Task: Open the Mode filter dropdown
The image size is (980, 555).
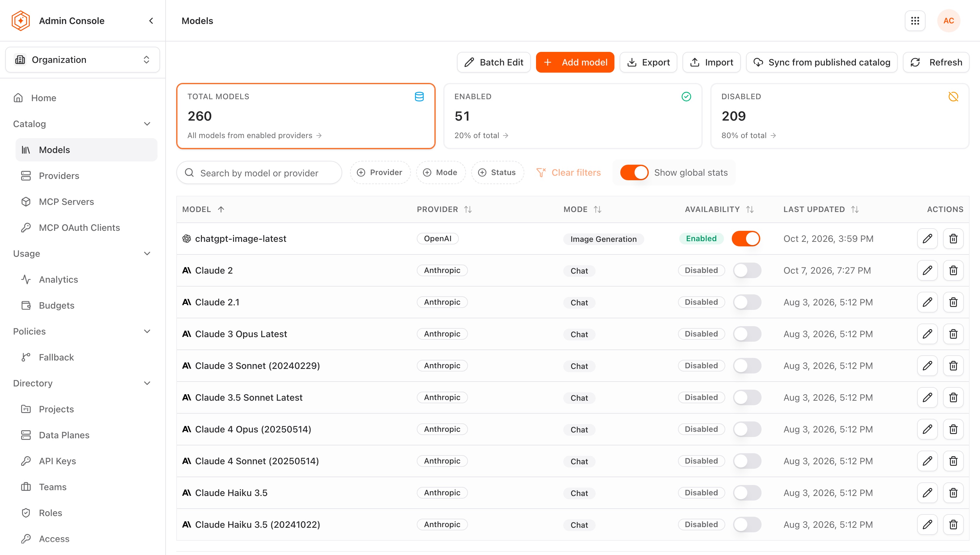Action: (440, 173)
